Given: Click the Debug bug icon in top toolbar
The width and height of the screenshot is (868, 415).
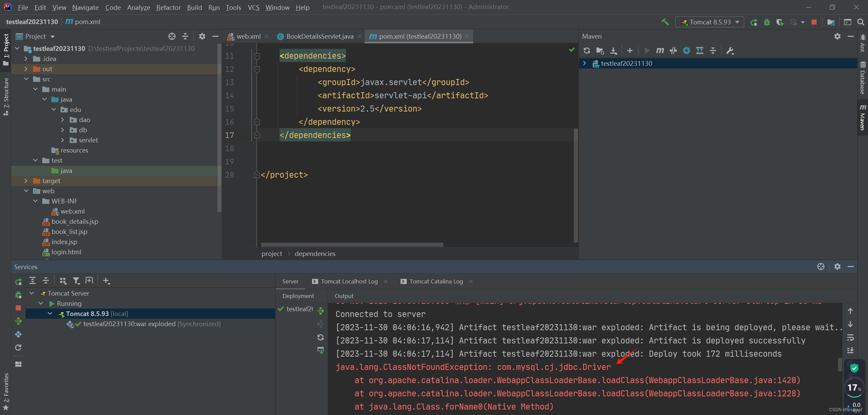Looking at the screenshot, I should [767, 22].
